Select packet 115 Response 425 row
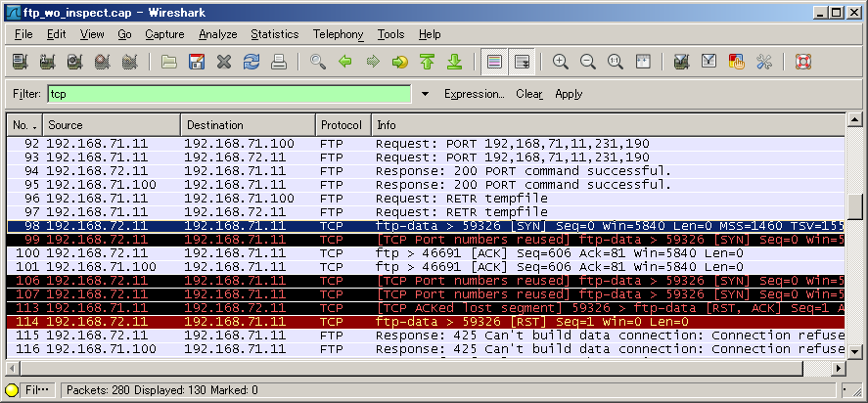Viewport: 868px width, 403px height. (x=427, y=336)
